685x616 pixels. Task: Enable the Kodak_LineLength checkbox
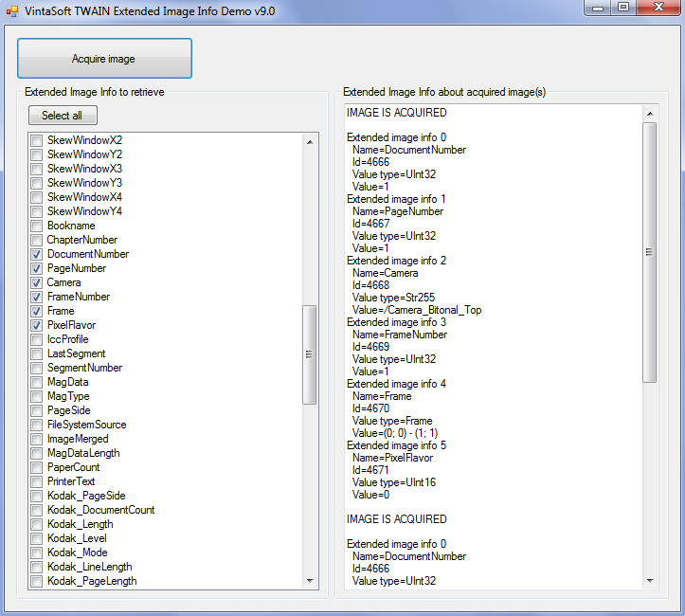pyautogui.click(x=37, y=568)
